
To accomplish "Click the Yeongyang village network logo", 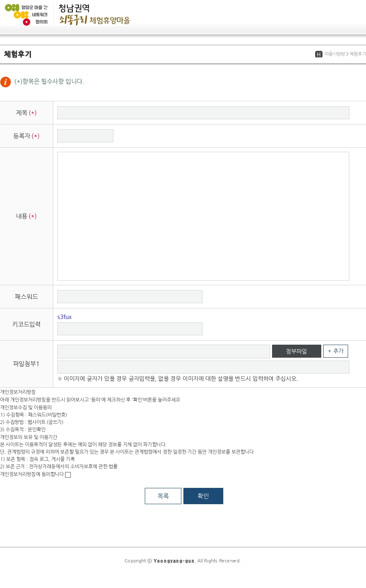I will click(26, 15).
